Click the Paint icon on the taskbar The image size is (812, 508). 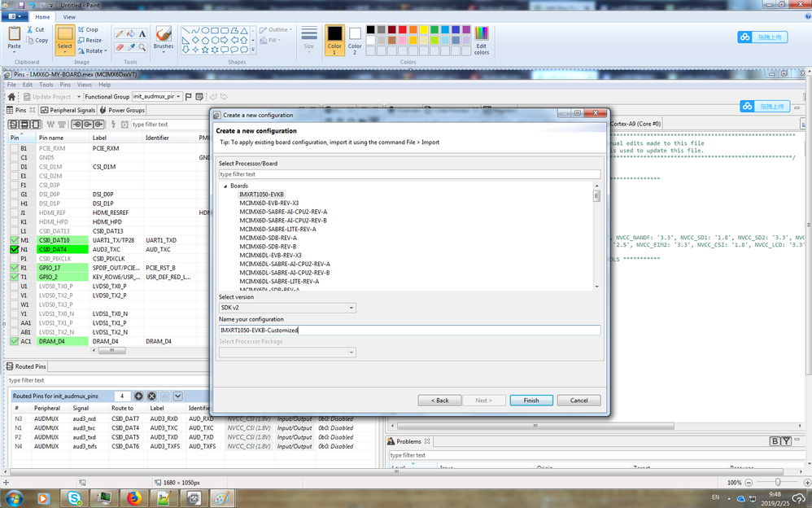[222, 498]
